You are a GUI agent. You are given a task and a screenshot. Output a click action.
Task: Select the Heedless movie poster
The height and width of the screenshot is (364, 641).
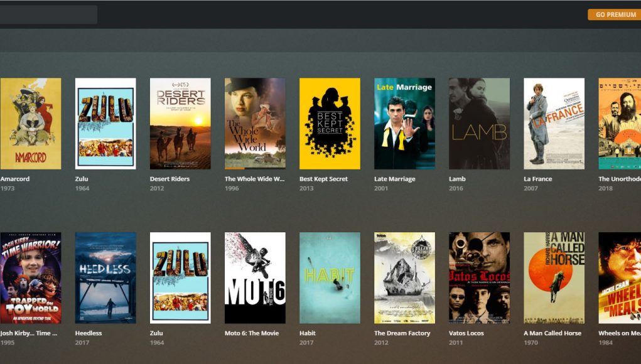point(105,278)
